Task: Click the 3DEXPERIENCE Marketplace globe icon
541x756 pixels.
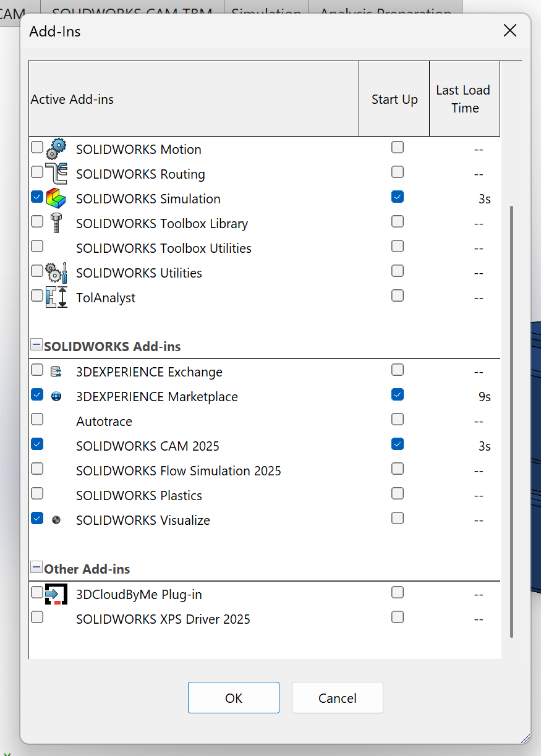Action: pos(56,396)
